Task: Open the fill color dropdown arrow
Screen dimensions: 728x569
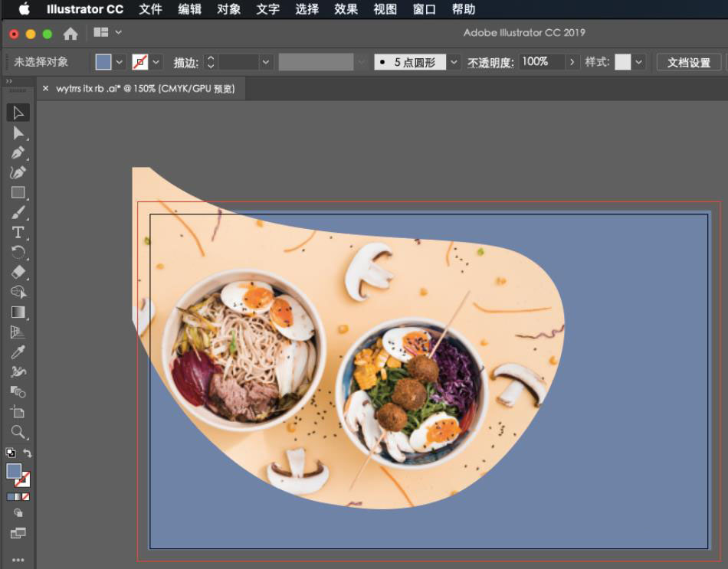Action: click(120, 62)
